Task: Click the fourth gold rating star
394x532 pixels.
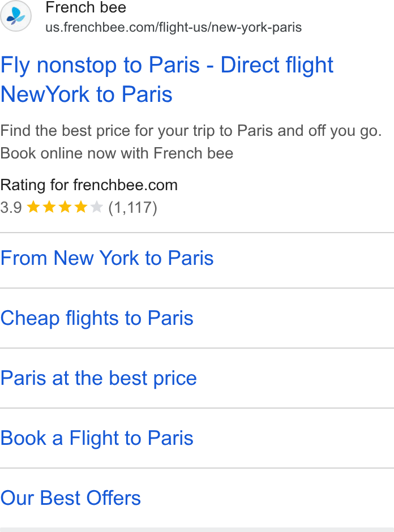Action: pyautogui.click(x=81, y=207)
